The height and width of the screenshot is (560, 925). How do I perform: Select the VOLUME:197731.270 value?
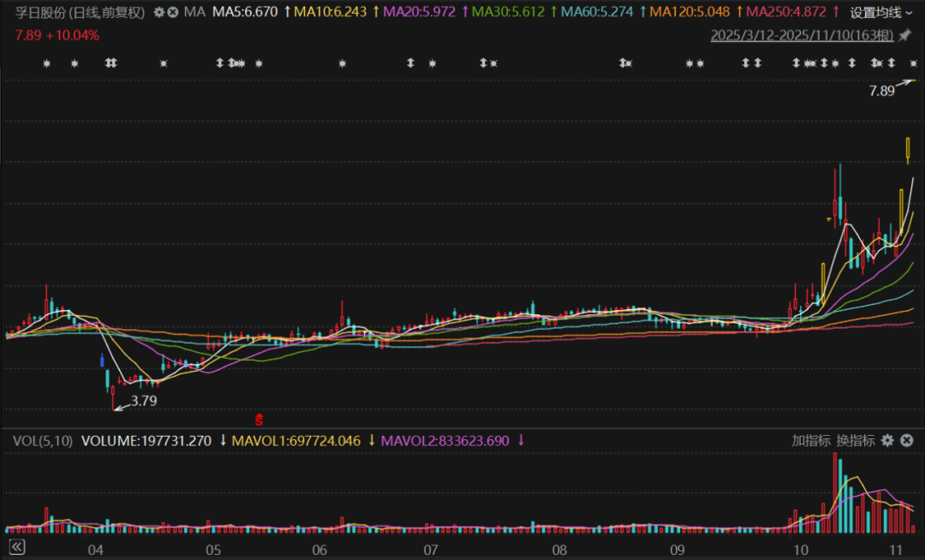(x=146, y=440)
